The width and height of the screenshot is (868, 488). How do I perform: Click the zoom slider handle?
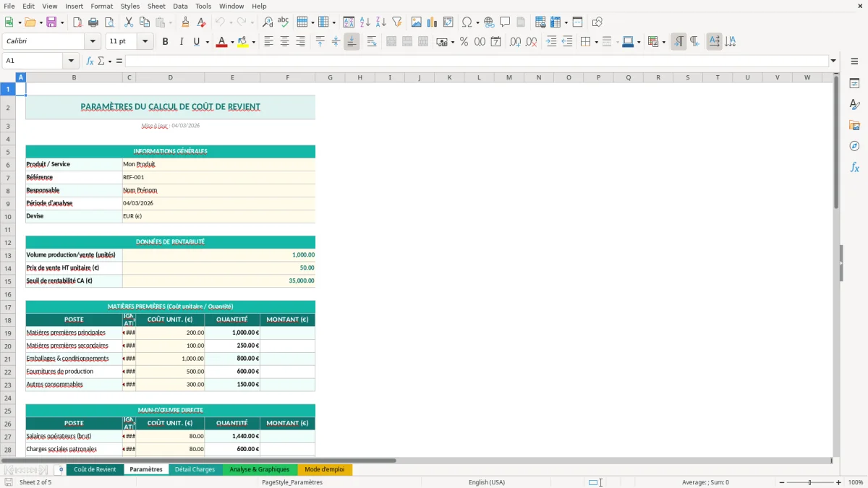pos(809,482)
